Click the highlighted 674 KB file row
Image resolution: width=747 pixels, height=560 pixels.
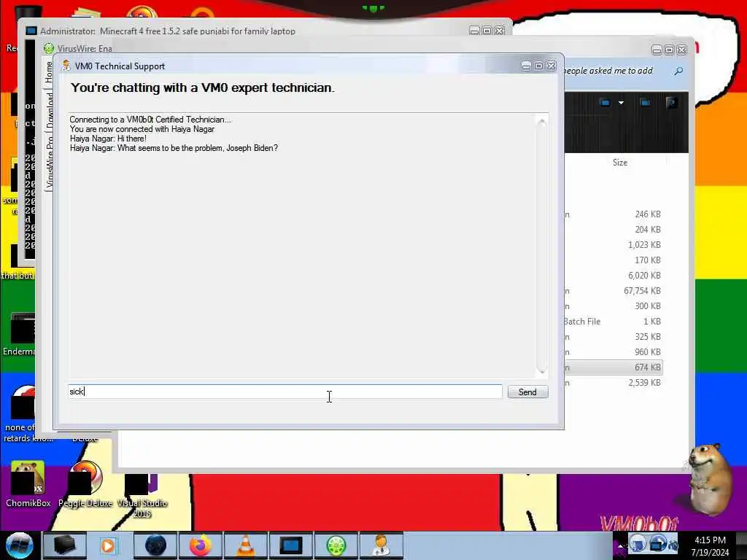[x=613, y=367]
